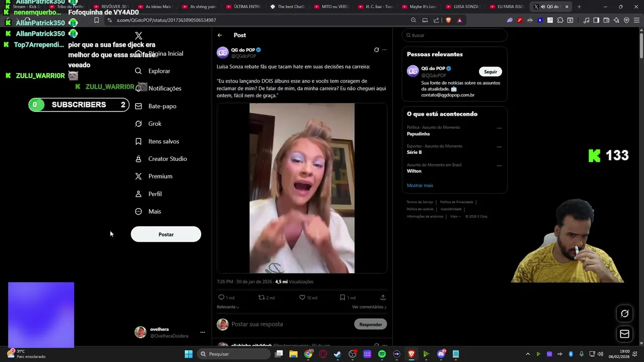644x362 pixels.
Task: Play the Luísa Sonza video
Action: coord(302,188)
